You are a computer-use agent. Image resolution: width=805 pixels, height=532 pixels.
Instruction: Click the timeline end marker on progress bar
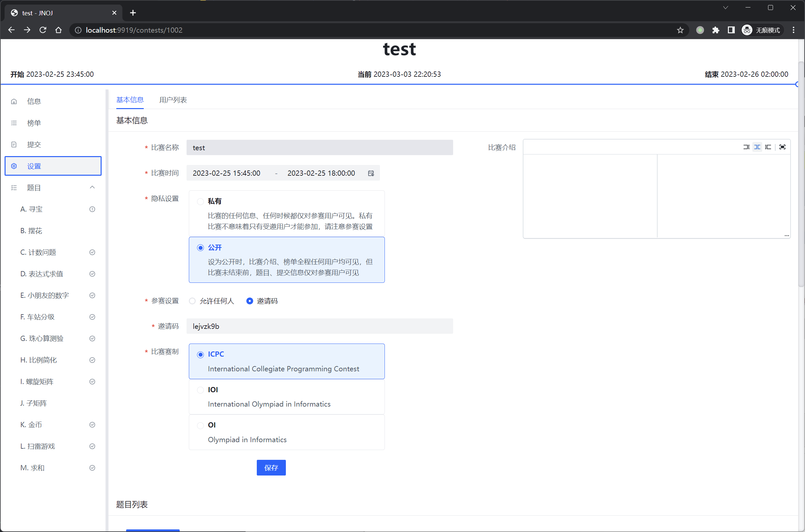click(x=797, y=84)
